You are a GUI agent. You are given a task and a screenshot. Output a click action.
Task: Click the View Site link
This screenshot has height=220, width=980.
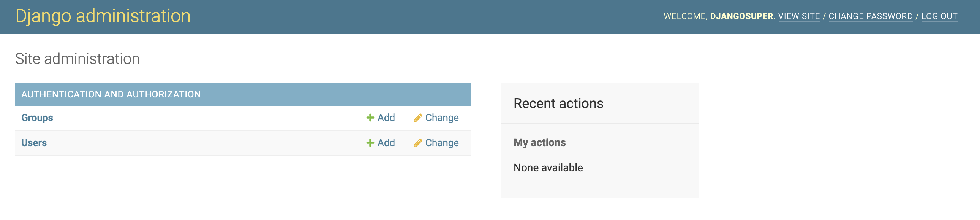click(799, 16)
